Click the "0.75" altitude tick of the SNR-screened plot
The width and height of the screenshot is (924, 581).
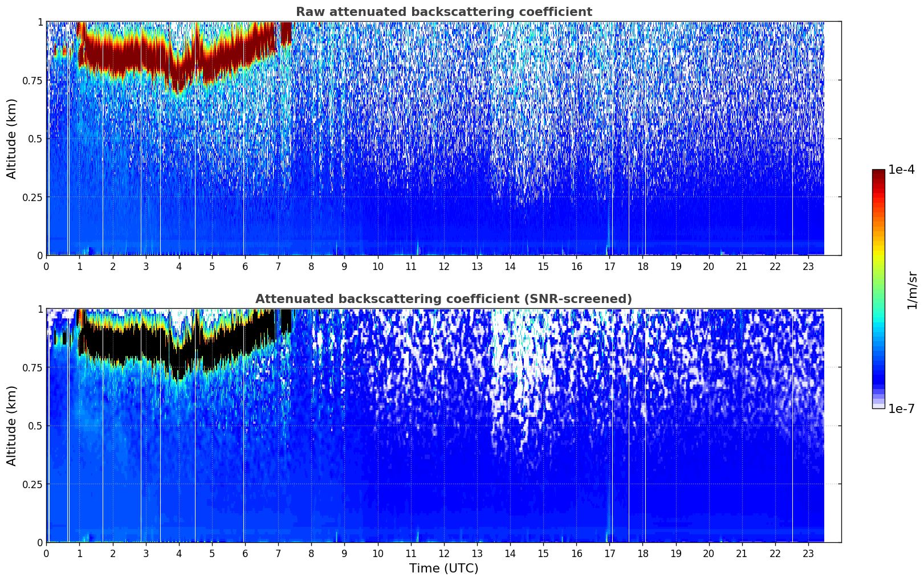click(x=33, y=367)
